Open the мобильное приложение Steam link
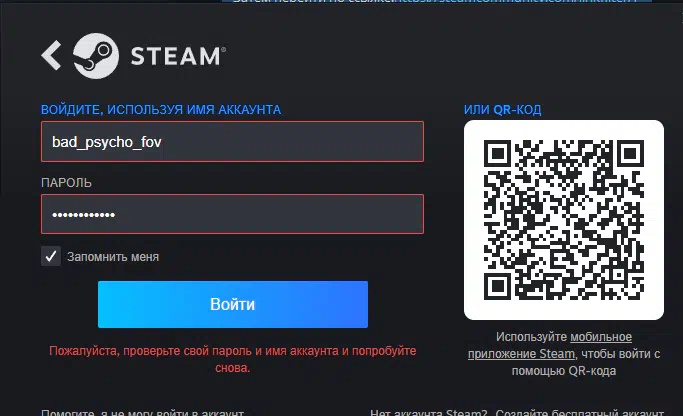The width and height of the screenshot is (683, 416). pos(550,345)
